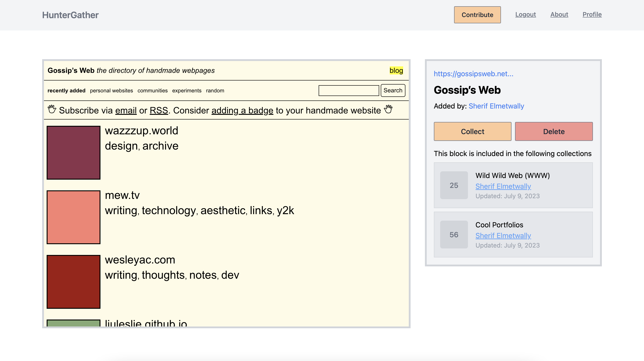This screenshot has width=644, height=361.
Task: Click the archive tag
Action: pos(160,146)
